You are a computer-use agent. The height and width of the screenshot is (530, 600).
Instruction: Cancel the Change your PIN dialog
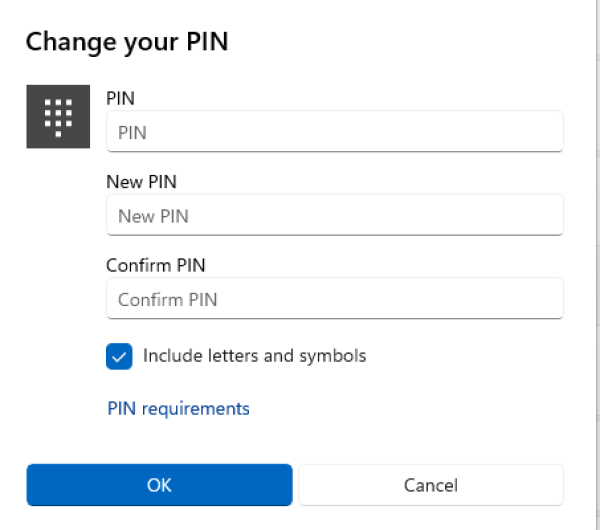click(431, 485)
